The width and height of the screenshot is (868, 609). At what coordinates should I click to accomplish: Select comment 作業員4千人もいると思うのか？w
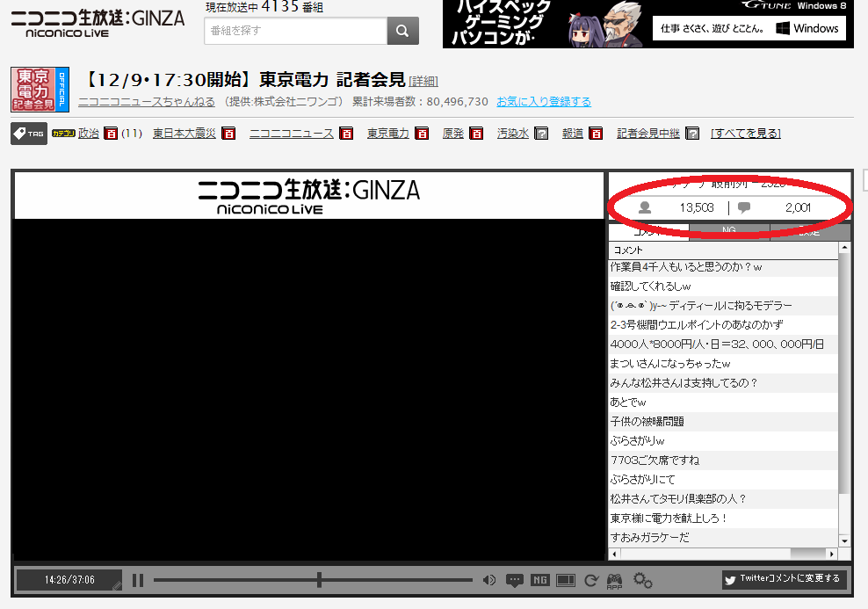point(724,267)
